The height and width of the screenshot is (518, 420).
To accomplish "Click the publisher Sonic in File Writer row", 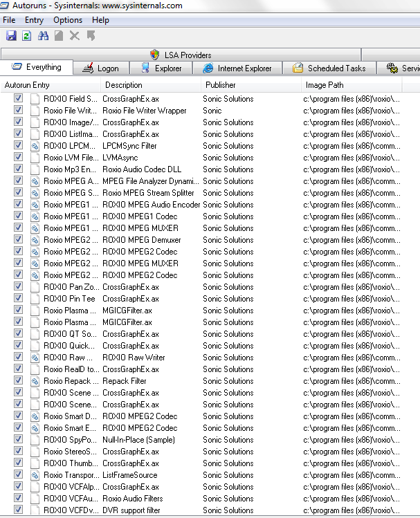I will 212,111.
